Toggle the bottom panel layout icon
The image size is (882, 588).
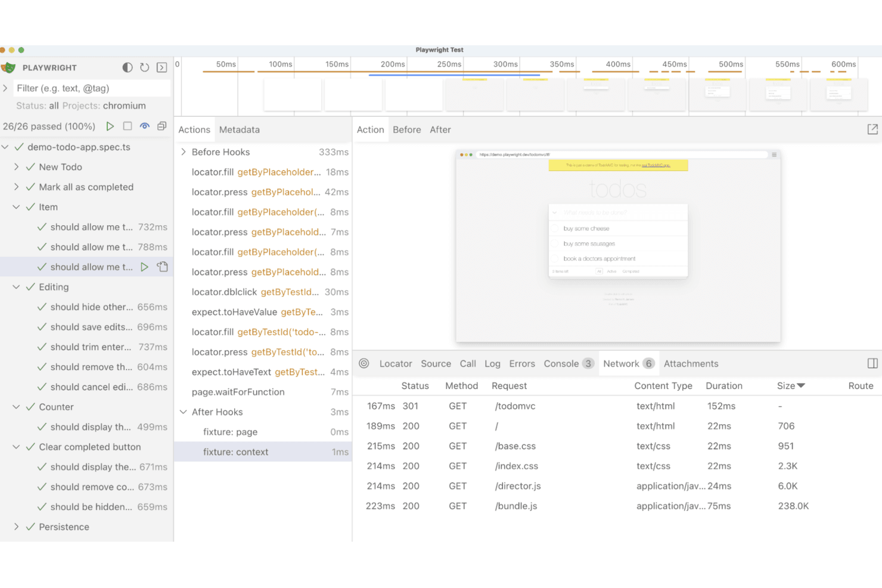pyautogui.click(x=872, y=363)
